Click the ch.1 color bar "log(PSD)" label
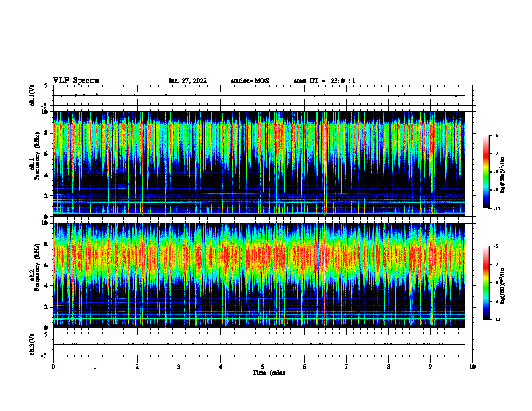 tap(503, 175)
